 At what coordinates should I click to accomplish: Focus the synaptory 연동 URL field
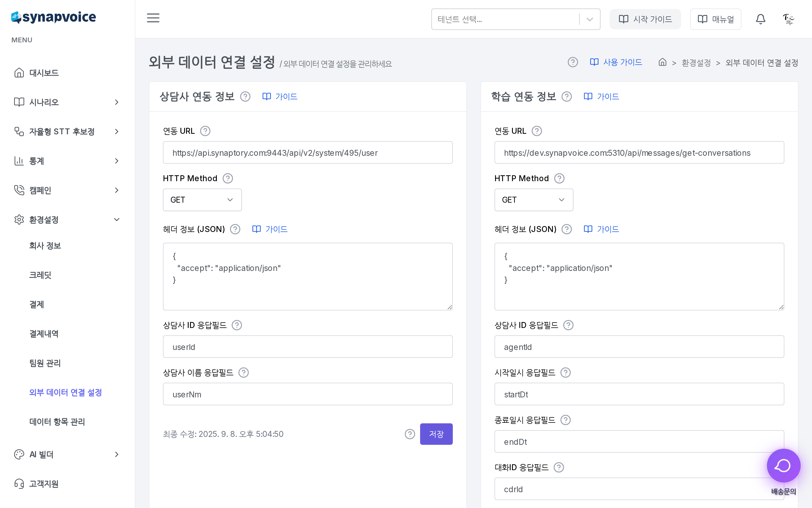(x=308, y=152)
